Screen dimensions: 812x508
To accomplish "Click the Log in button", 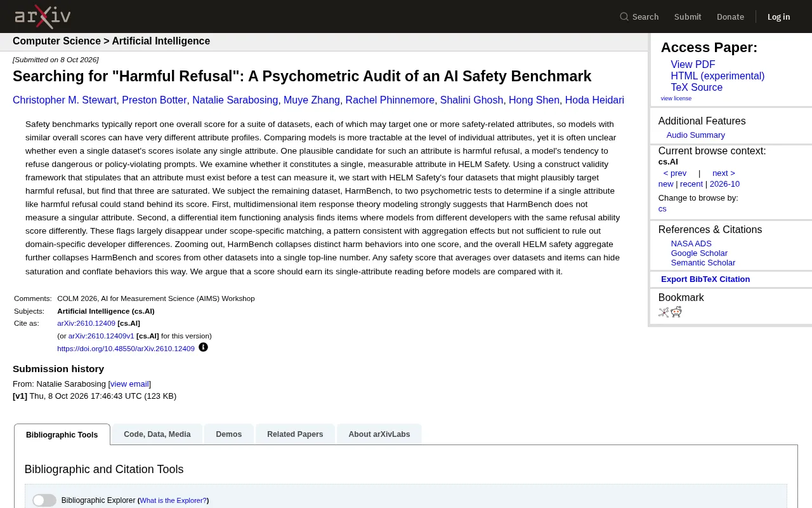I will (778, 17).
